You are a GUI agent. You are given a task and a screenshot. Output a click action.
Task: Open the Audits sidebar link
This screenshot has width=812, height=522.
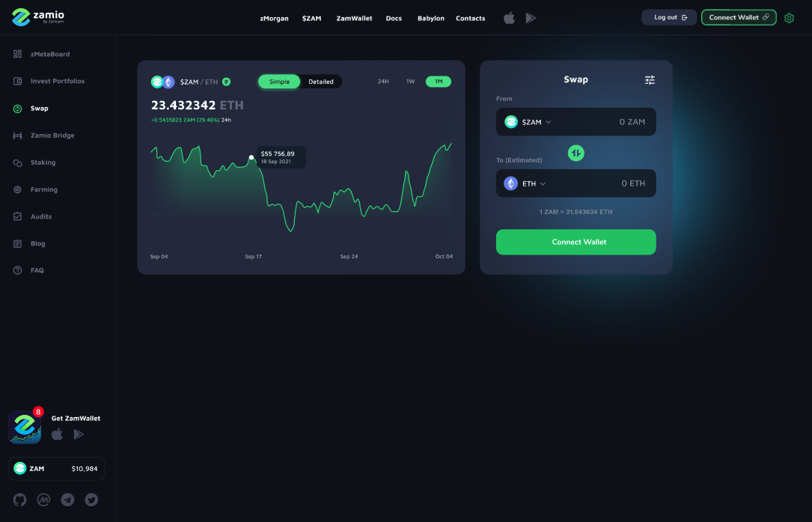pyautogui.click(x=41, y=216)
